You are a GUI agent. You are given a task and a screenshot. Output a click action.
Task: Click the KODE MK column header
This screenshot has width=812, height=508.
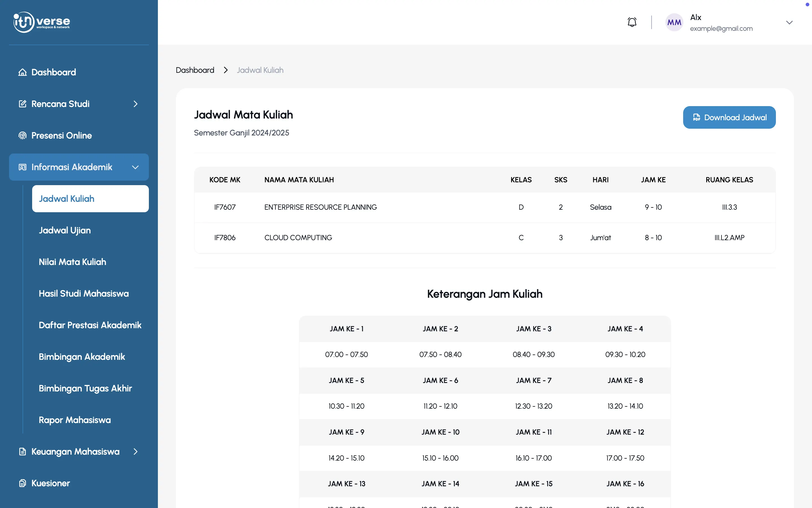[225, 180]
